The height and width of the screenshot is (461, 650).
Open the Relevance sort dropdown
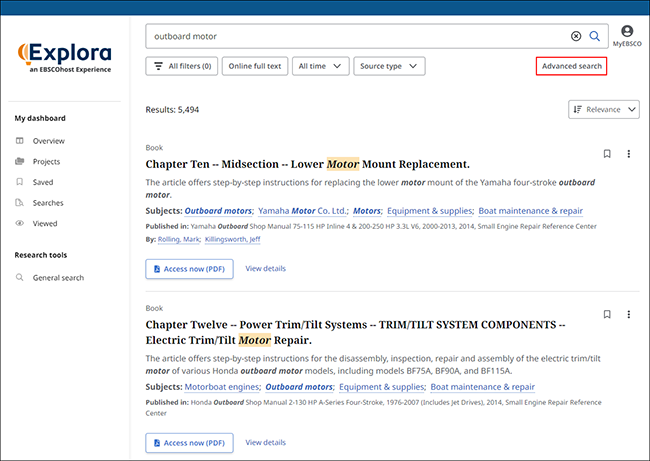pos(604,109)
